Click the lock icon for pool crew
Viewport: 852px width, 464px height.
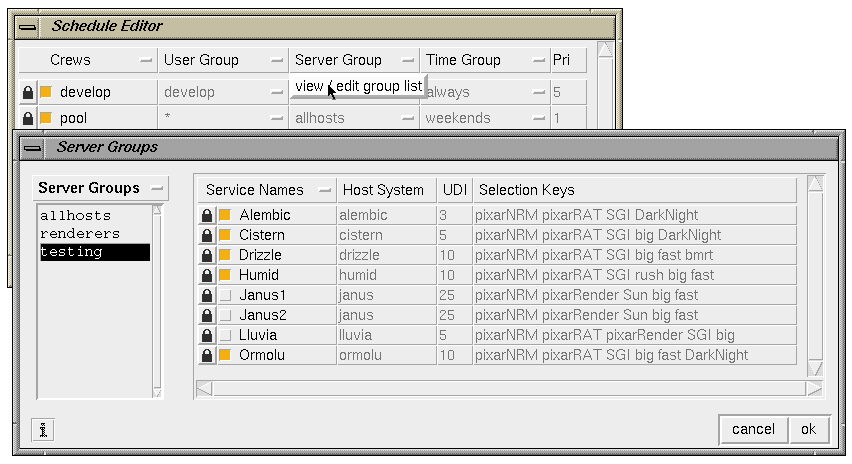tap(28, 118)
